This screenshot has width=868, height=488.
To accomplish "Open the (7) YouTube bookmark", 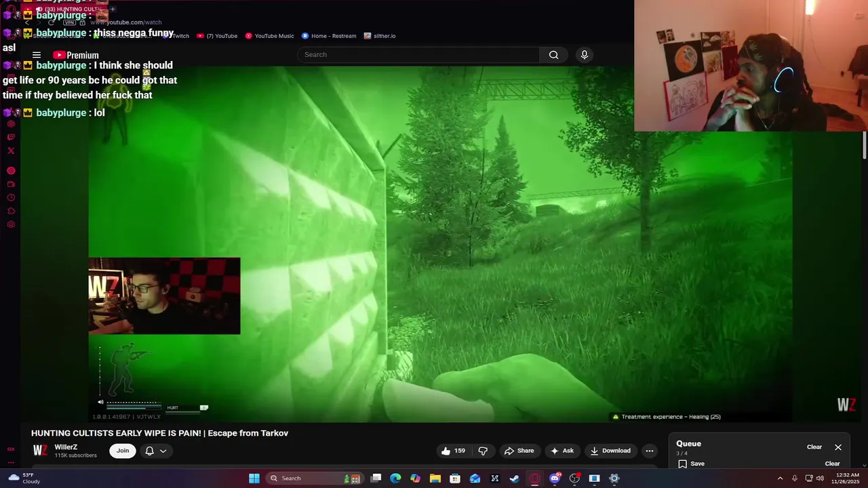I will (x=217, y=36).
